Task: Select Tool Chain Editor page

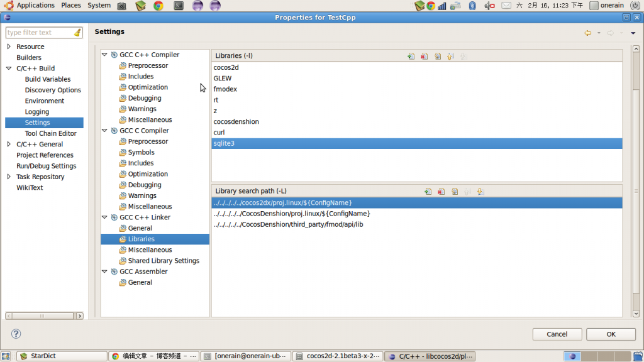Action: tap(50, 133)
